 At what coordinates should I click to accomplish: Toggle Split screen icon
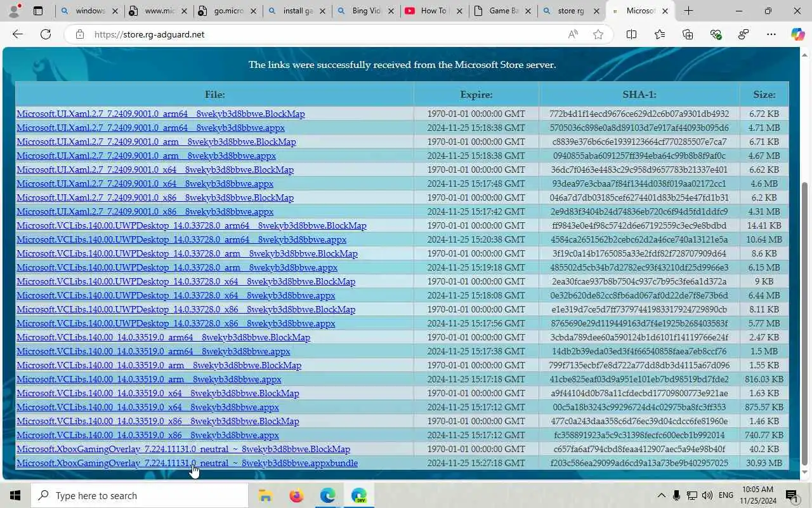pyautogui.click(x=631, y=34)
